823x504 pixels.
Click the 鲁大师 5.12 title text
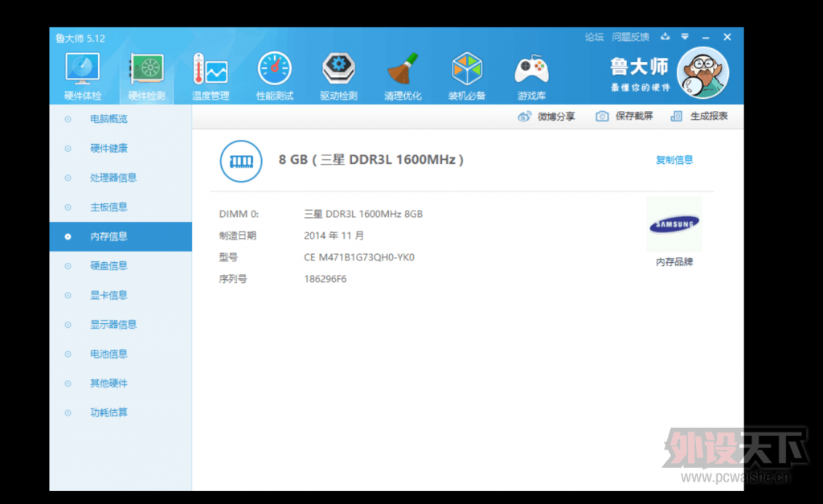pos(80,39)
